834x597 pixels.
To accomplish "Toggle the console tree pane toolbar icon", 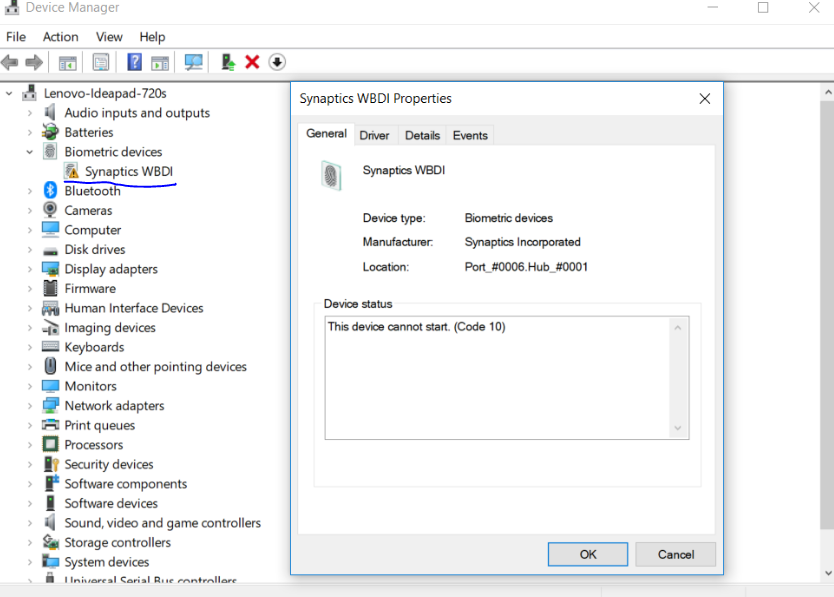I will click(68, 63).
